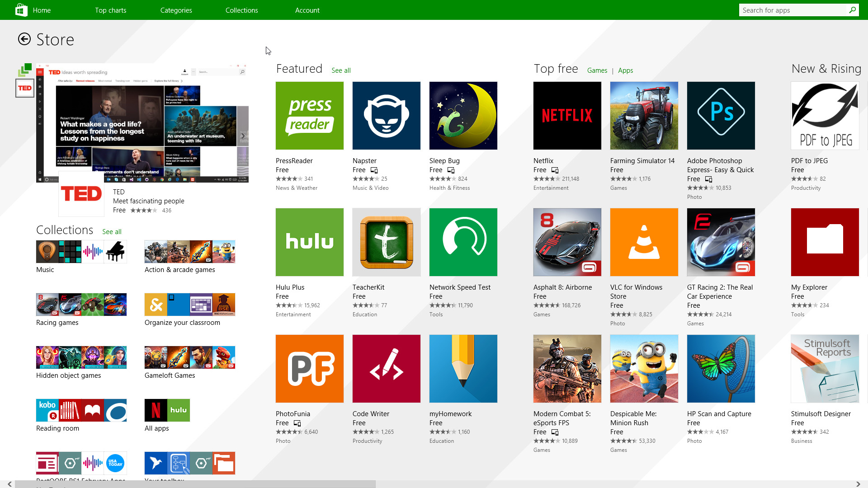Screen dimensions: 868x488
Task: Open the Netflix app tile
Action: coord(567,116)
